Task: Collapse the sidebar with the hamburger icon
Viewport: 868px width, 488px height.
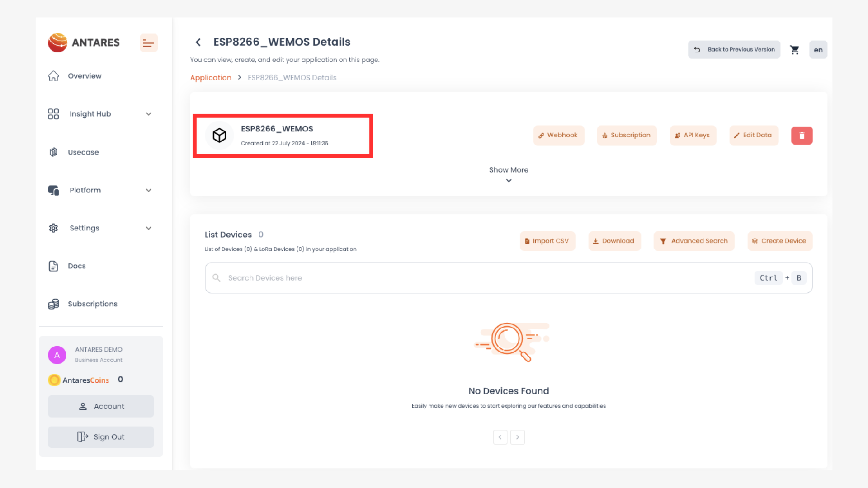Action: point(148,43)
